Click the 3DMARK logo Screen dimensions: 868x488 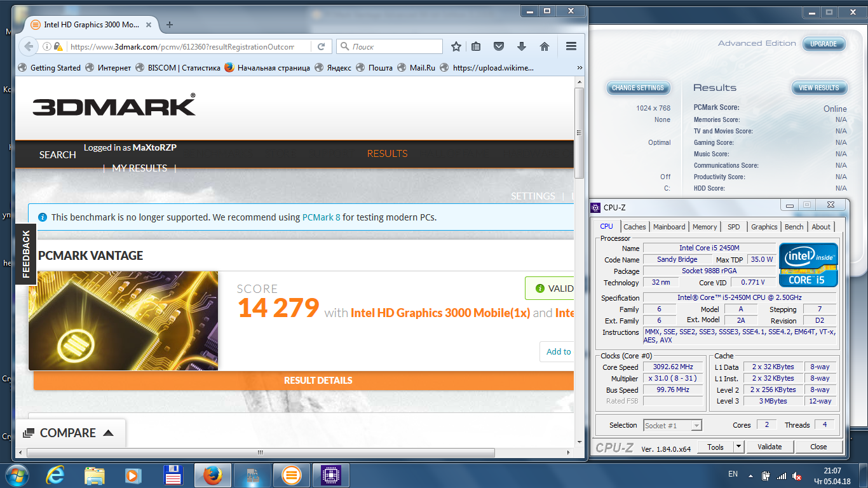tap(114, 105)
